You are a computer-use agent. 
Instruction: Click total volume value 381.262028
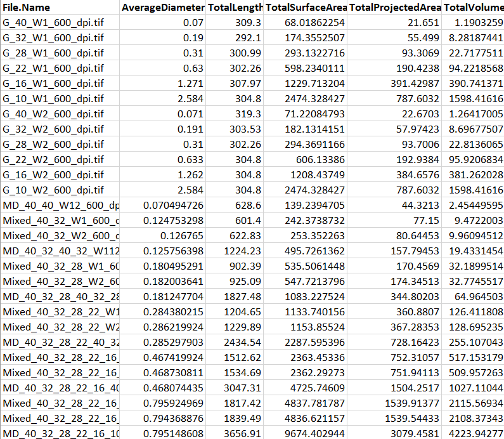[x=473, y=174]
